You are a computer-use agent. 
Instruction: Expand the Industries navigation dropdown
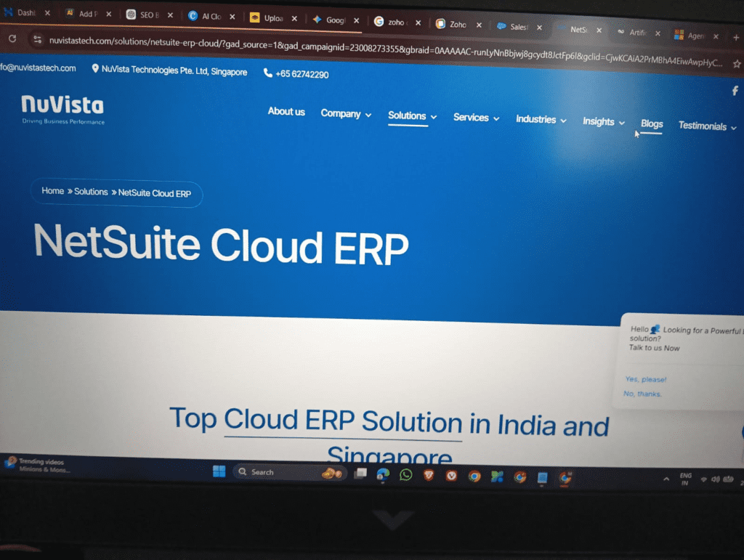[x=536, y=119]
